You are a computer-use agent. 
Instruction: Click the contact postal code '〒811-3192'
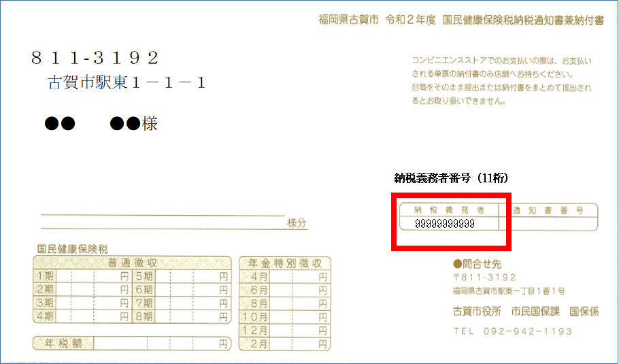pos(484,278)
